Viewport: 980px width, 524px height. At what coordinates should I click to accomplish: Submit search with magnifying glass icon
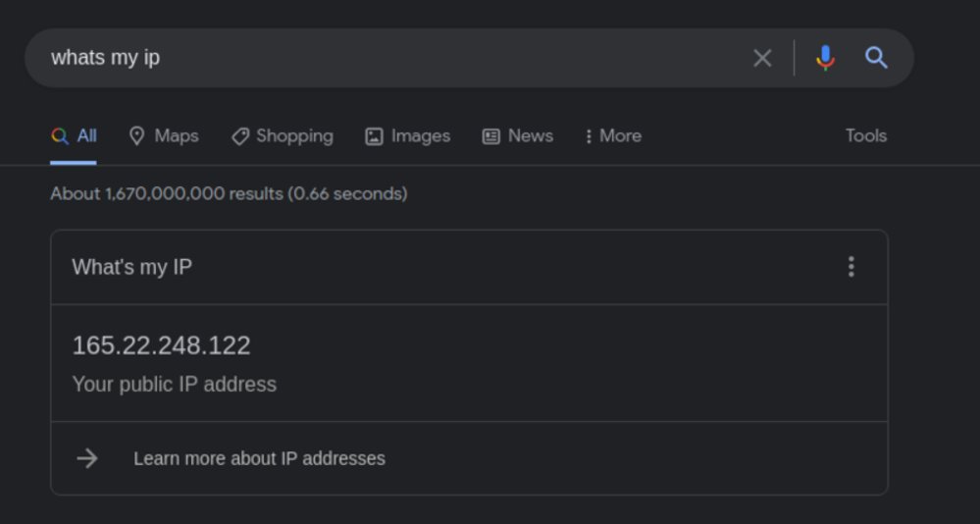pyautogui.click(x=876, y=58)
